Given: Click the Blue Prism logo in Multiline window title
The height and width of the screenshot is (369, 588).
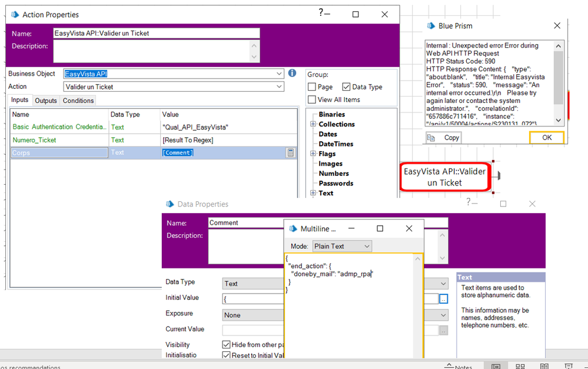Looking at the screenshot, I should [x=291, y=228].
